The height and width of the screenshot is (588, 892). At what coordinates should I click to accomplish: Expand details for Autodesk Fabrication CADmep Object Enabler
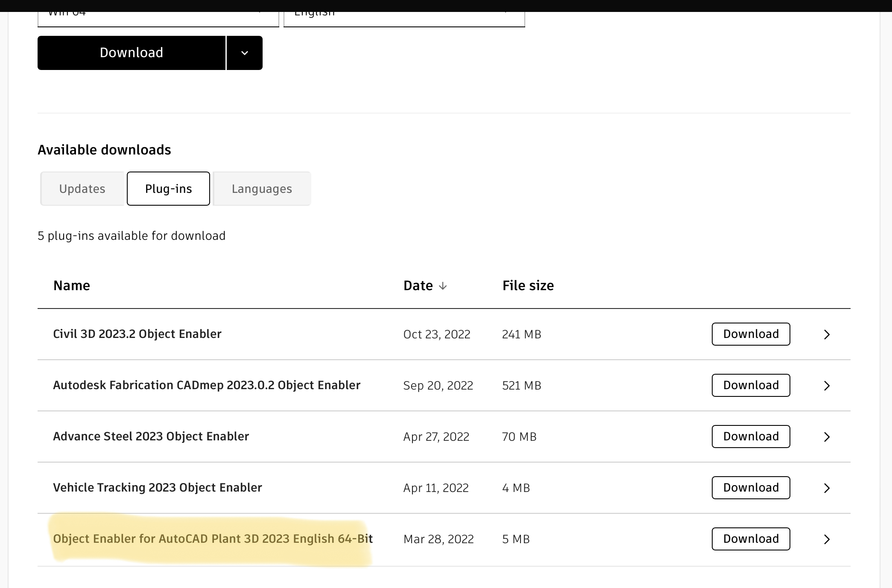click(827, 385)
